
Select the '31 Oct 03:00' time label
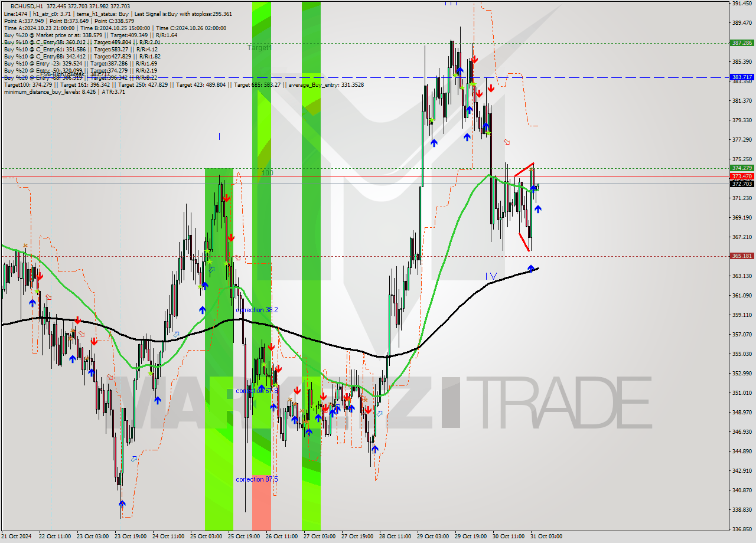[545, 537]
